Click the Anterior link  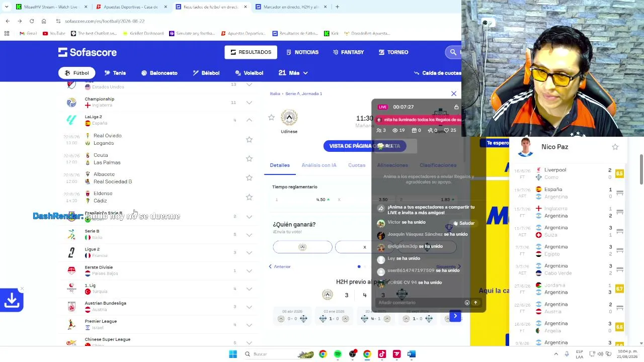tap(279, 266)
